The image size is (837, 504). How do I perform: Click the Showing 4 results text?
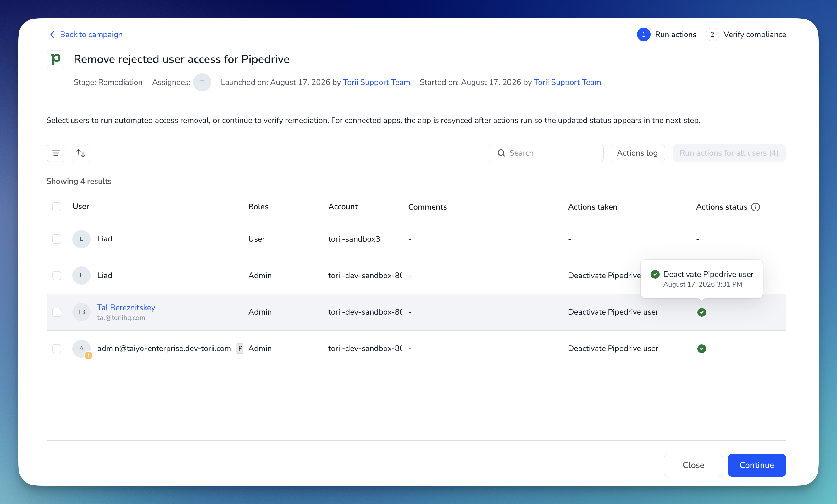point(79,181)
